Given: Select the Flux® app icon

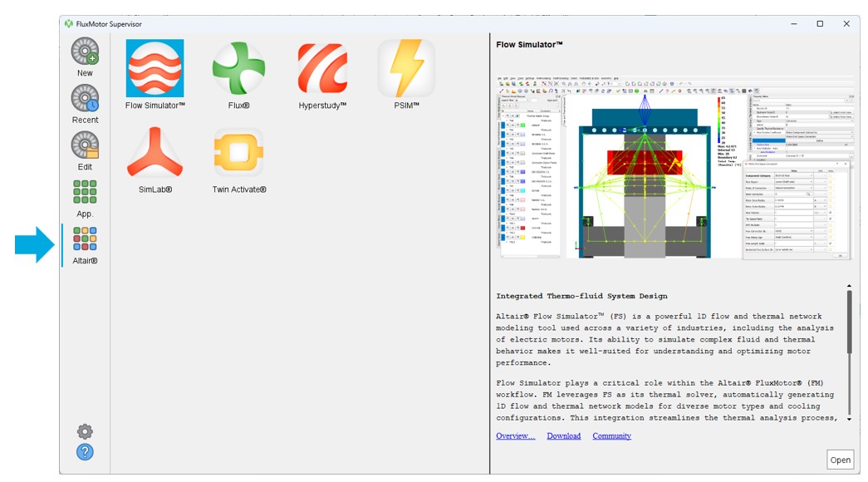Looking at the screenshot, I should coord(238,68).
